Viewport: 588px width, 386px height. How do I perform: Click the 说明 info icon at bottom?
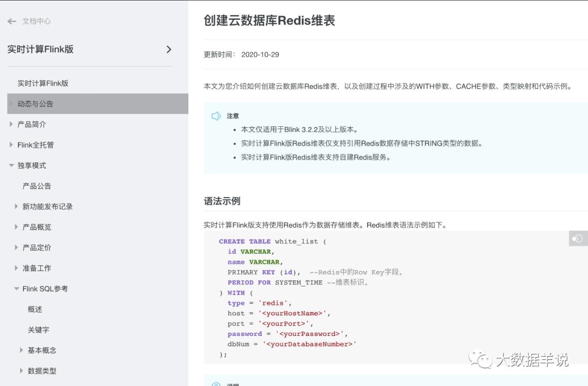coord(216,384)
